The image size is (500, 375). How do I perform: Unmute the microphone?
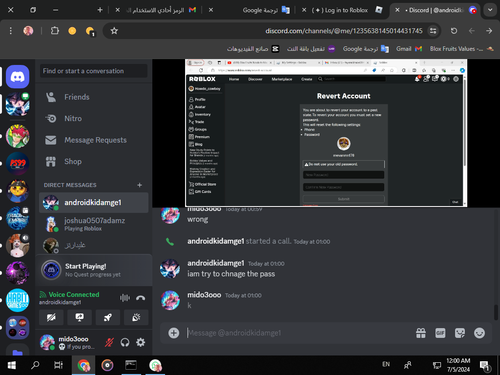coord(109,342)
